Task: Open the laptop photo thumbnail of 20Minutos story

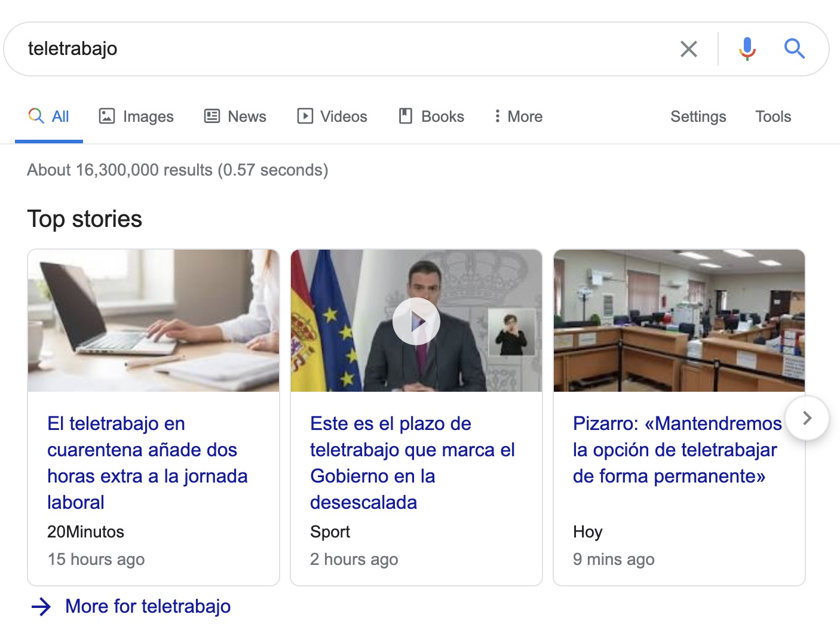Action: point(154,321)
